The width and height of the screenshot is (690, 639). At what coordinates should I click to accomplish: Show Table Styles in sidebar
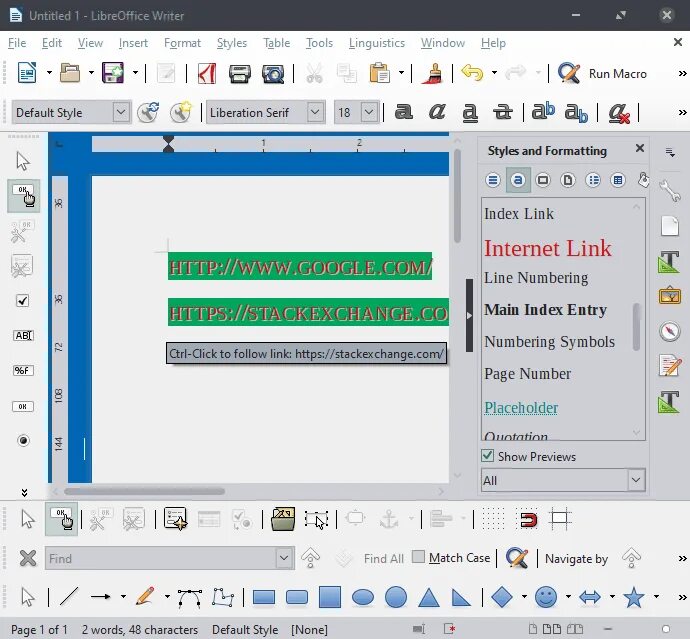click(x=618, y=180)
